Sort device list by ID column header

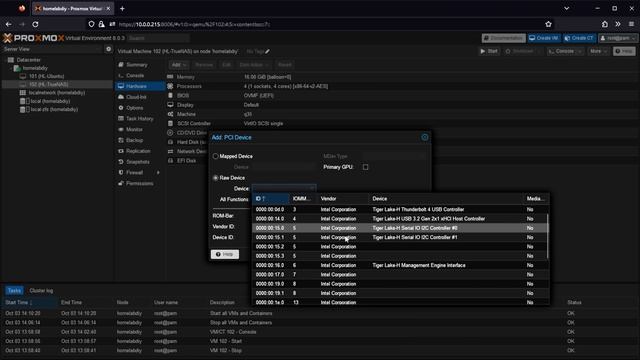click(270, 199)
